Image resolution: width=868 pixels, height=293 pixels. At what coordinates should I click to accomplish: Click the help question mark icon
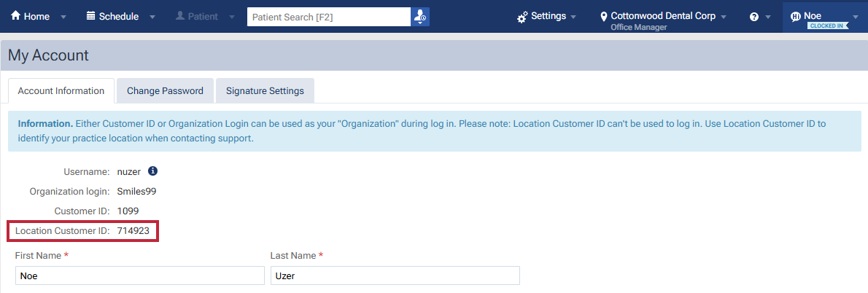(x=754, y=17)
